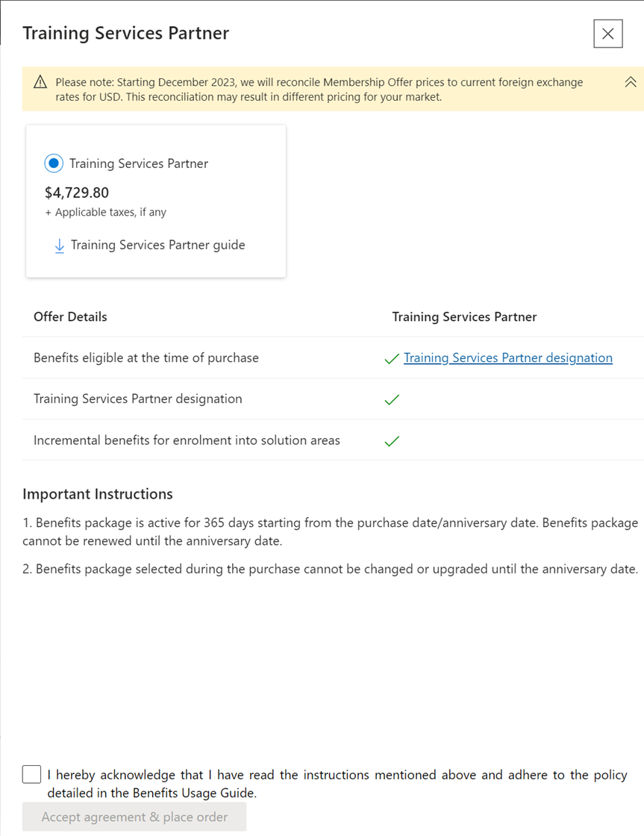Open the Training Services Partner designation link

click(x=507, y=358)
